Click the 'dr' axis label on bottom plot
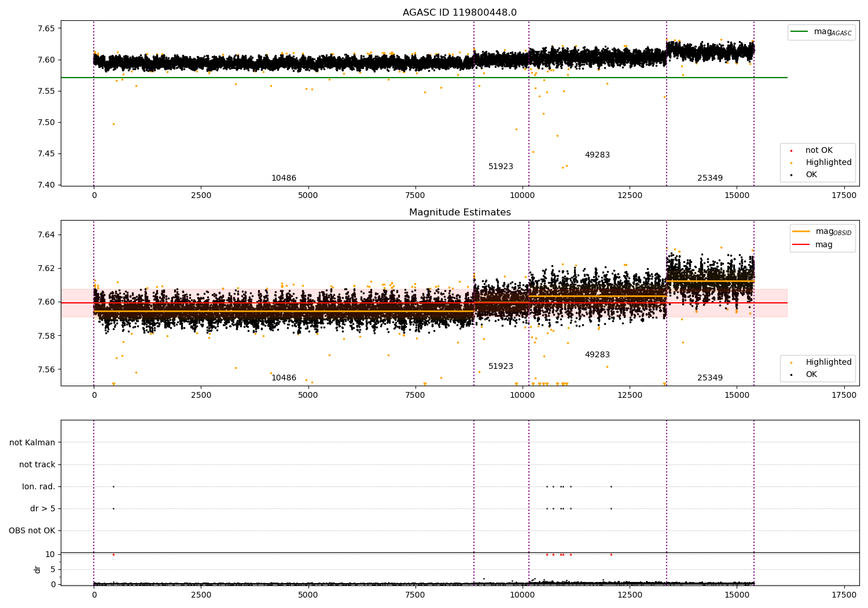The width and height of the screenshot is (868, 608). (38, 570)
